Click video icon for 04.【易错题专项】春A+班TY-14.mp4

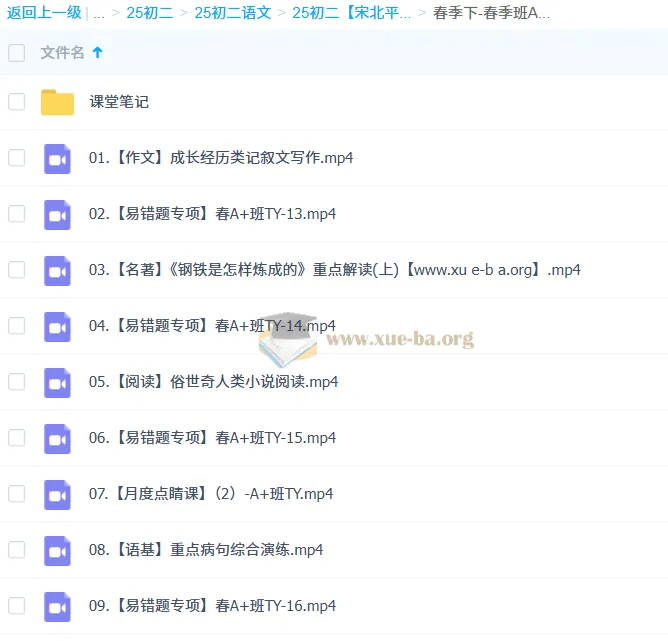tap(58, 327)
